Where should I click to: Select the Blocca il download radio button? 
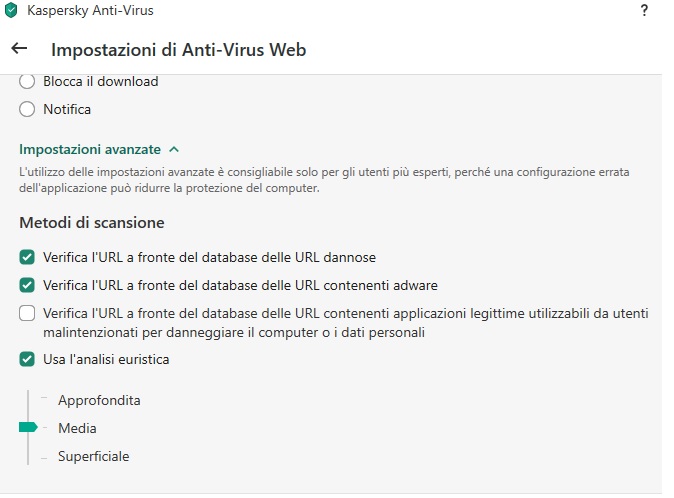[x=27, y=81]
